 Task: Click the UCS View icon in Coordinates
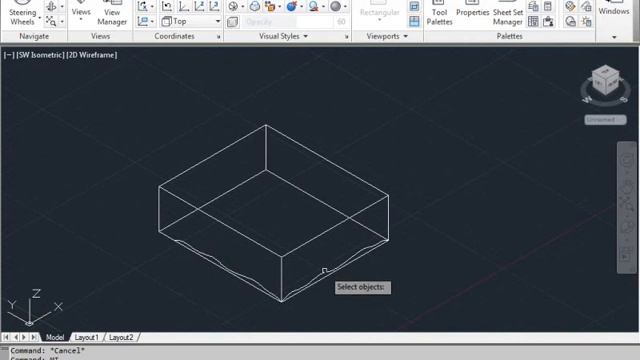(142, 21)
